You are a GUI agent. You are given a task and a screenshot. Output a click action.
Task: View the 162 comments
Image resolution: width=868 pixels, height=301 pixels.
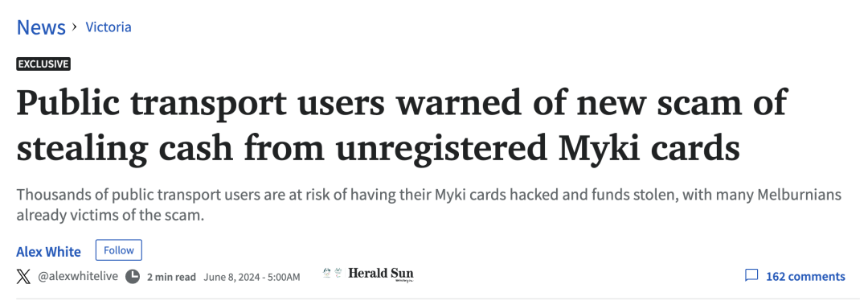click(x=805, y=276)
